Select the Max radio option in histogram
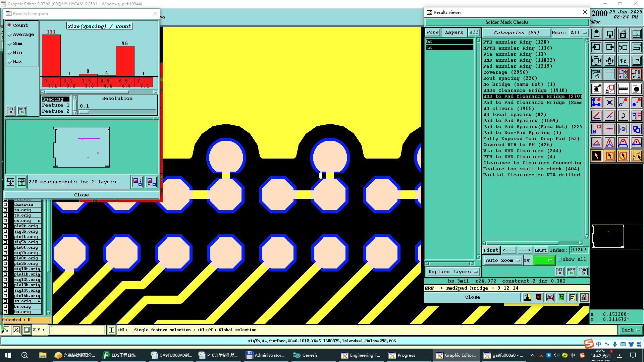Screen dimensions: 644x362 pyautogui.click(x=10, y=62)
